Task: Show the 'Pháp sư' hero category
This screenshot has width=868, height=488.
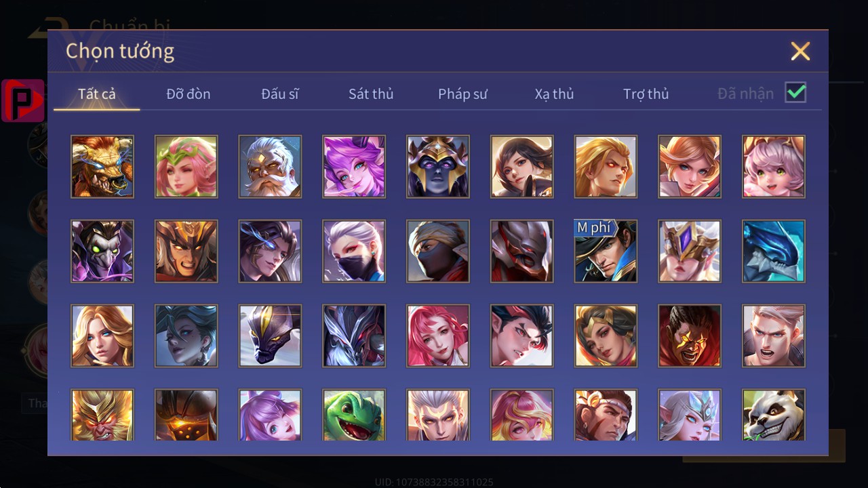Action: [x=462, y=94]
